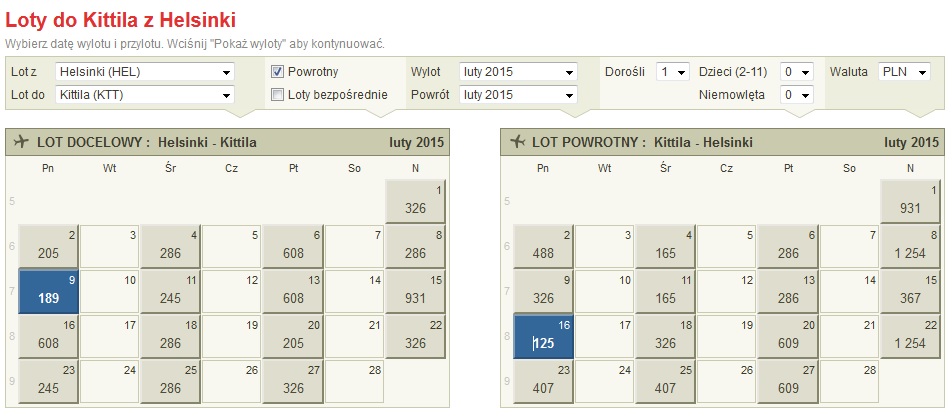Screen dimensions: 952x419
Task: Open the Niemowlęta count dropdown
Action: (797, 95)
